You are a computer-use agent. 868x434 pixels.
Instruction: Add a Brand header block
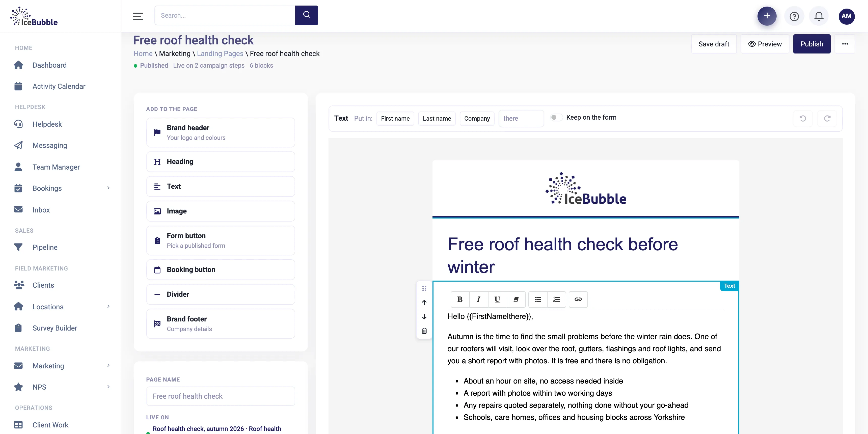pos(220,132)
